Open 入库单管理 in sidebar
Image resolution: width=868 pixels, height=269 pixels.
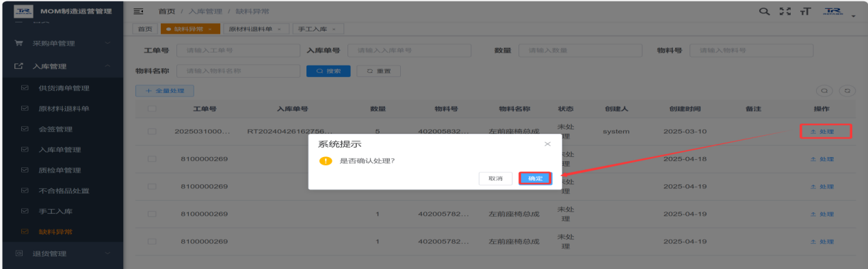[x=60, y=150]
